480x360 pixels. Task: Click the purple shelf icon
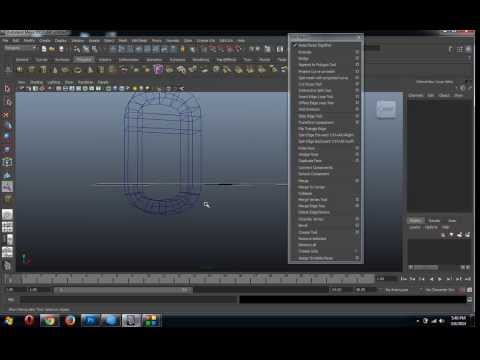click(x=158, y=69)
